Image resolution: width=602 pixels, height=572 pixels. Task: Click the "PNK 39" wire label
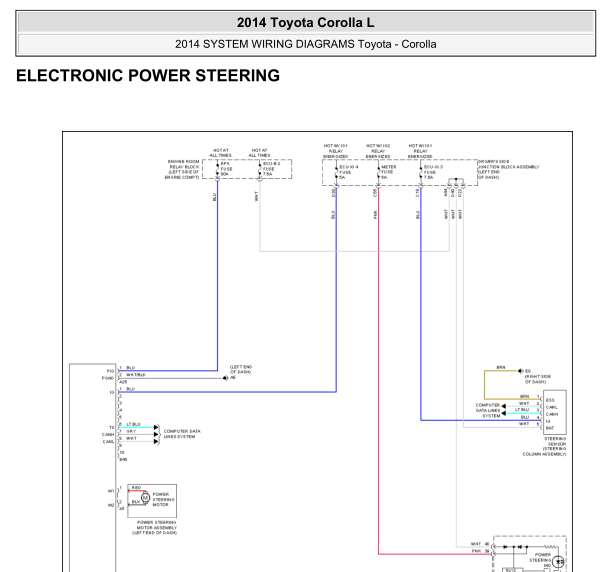point(480,551)
